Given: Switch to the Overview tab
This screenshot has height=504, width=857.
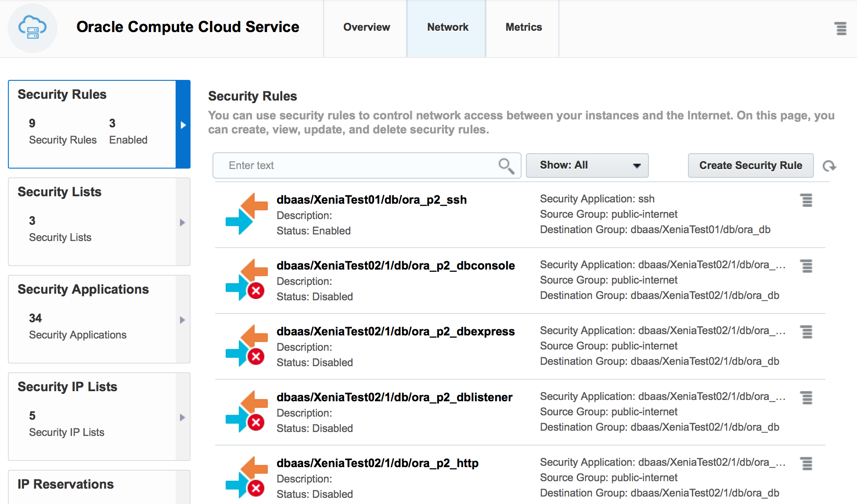Looking at the screenshot, I should pos(366,28).
